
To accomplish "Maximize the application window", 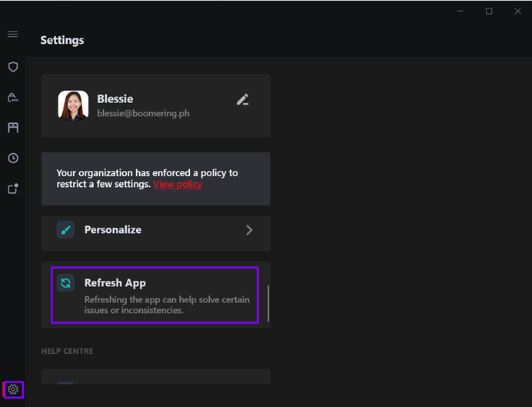I will pos(489,12).
